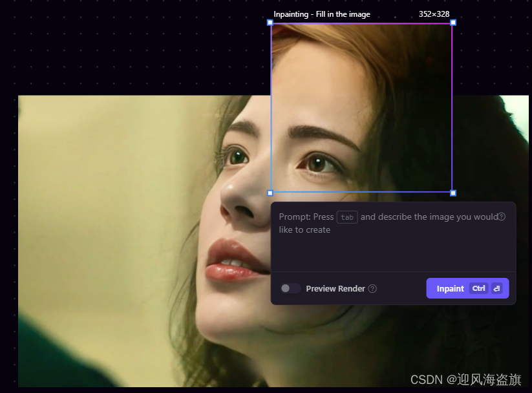Open the Preview Render help icon
The height and width of the screenshot is (393, 532).
(372, 289)
